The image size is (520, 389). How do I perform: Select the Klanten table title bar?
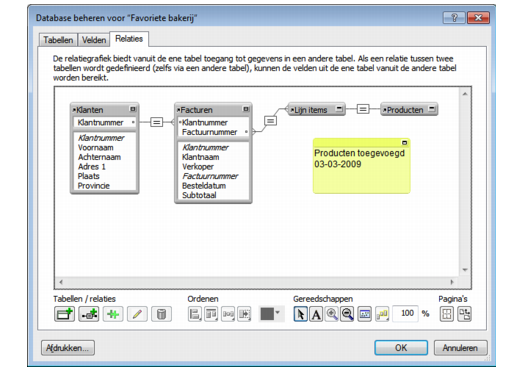coord(105,110)
